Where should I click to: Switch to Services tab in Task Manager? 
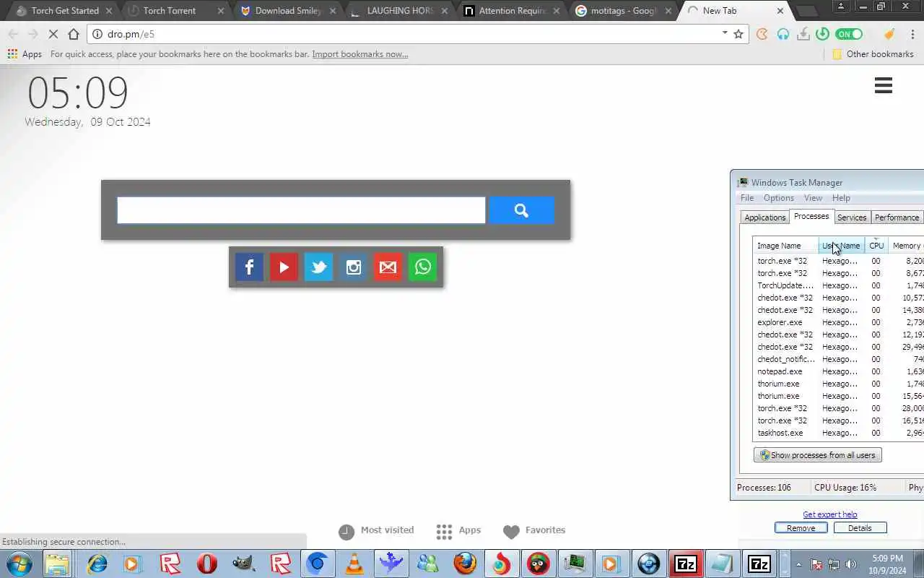coord(852,217)
